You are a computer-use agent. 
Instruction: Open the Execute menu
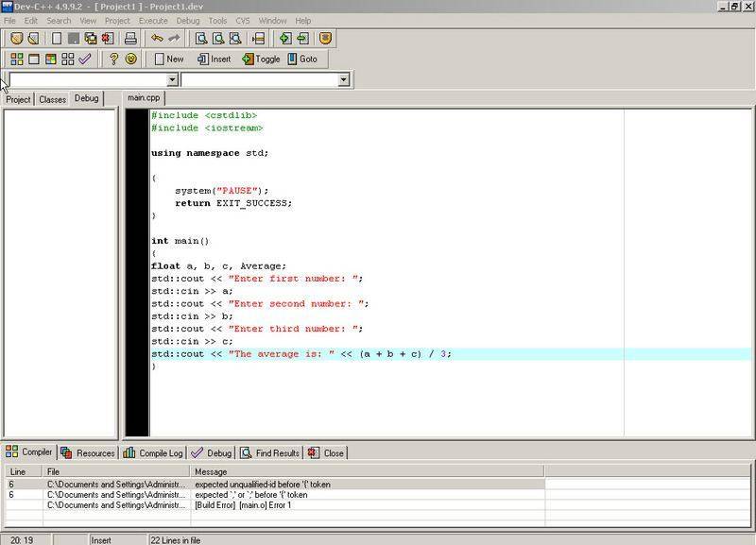153,20
